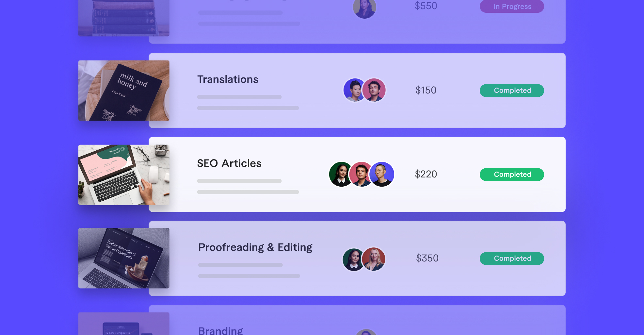The width and height of the screenshot is (644, 335).
Task: Select the pink-background avatar in Translations row
Action: pos(374,90)
